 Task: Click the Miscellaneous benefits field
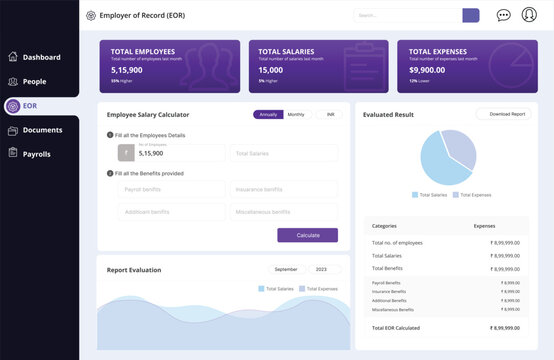coord(284,212)
